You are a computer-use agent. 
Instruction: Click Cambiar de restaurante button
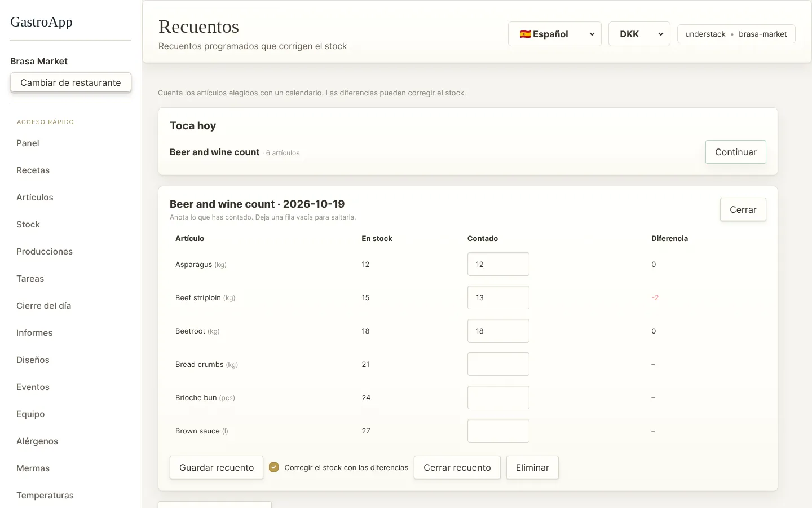[70, 82]
